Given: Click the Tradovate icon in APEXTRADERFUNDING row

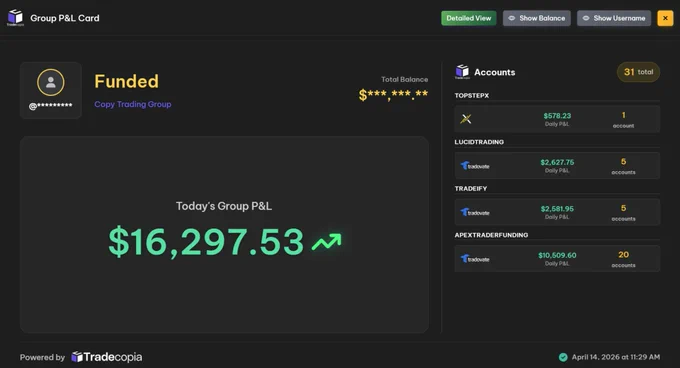Looking at the screenshot, I should click(x=475, y=259).
